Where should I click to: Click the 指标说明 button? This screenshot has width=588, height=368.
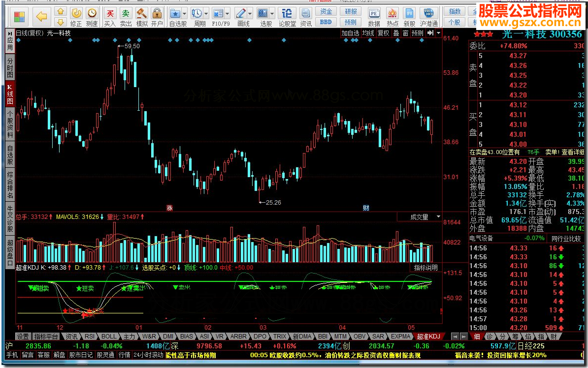click(425, 268)
